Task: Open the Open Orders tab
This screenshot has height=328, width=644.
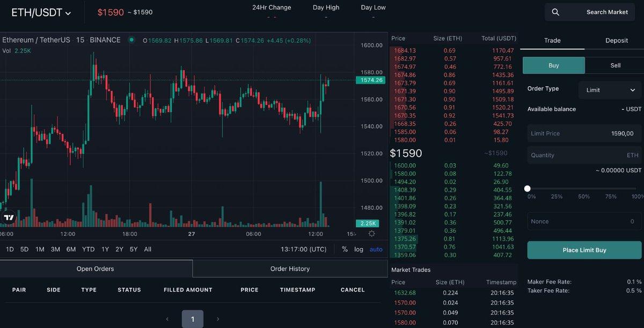Action: click(96, 269)
